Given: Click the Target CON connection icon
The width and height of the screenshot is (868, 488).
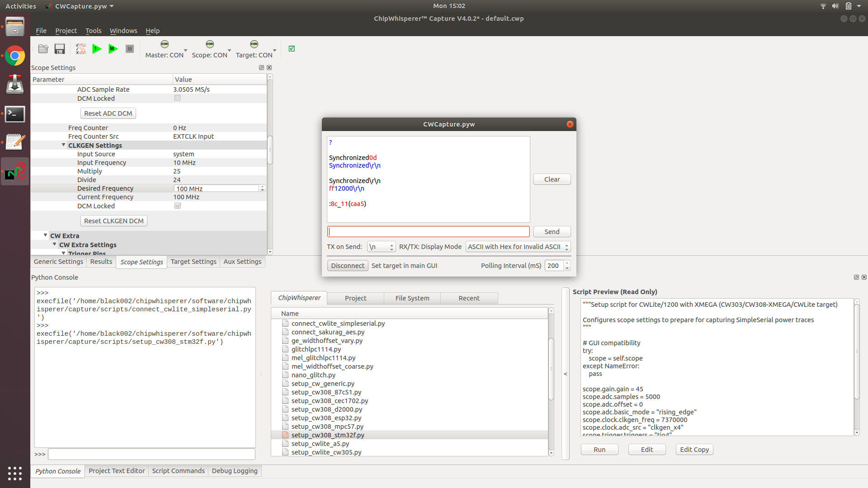Looking at the screenshot, I should (254, 44).
